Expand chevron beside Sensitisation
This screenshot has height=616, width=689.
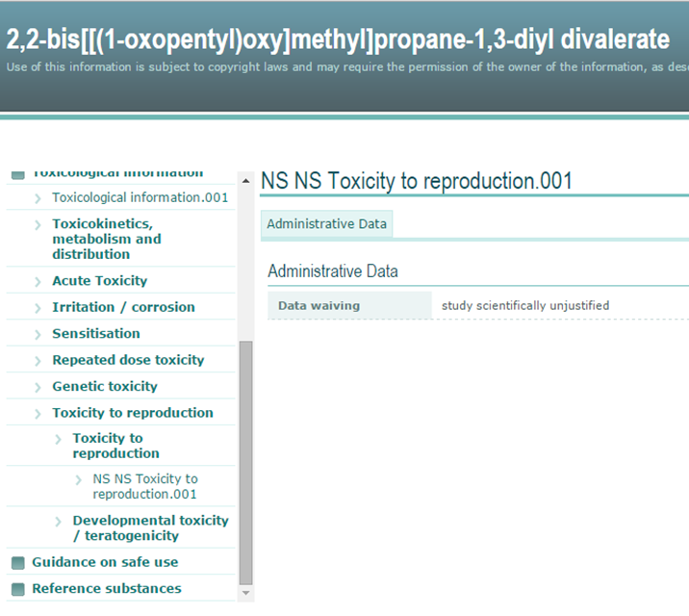point(38,334)
